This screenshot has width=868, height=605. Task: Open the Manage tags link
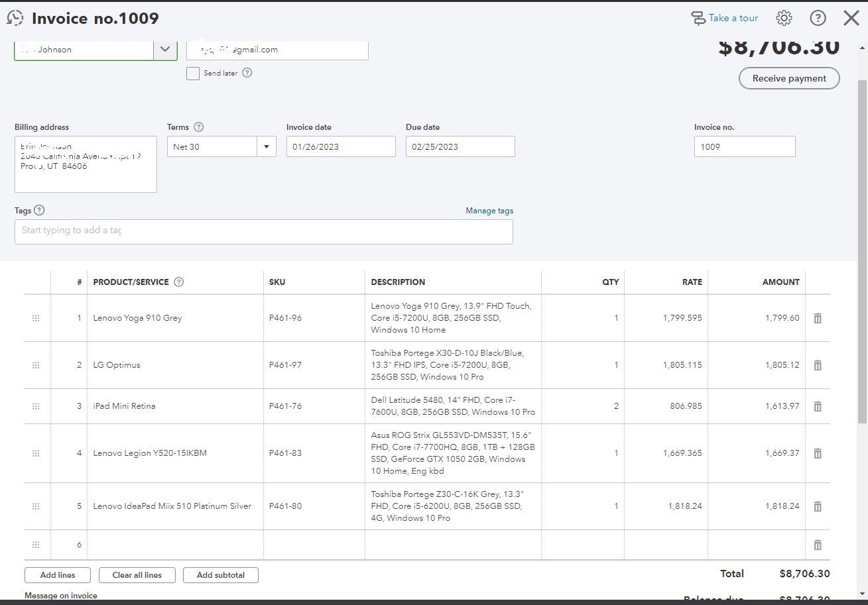click(489, 211)
